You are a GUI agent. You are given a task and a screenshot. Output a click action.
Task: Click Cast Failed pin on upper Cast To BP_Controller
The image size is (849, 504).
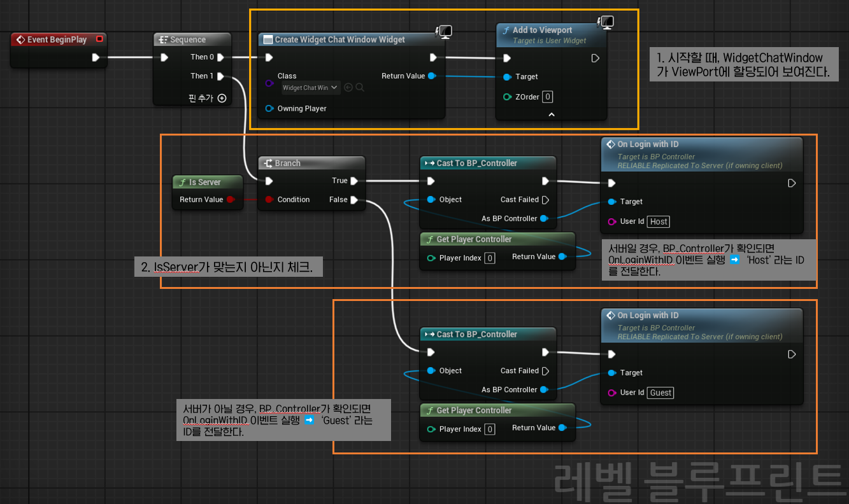545,200
